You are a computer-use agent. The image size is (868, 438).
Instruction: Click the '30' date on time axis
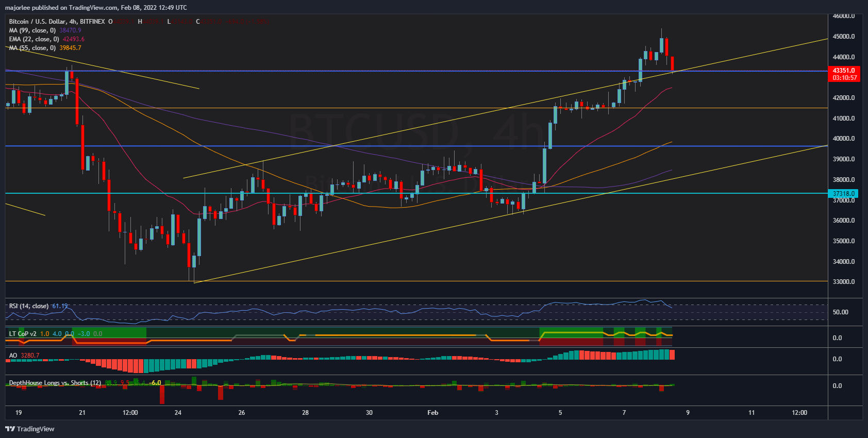(x=369, y=413)
